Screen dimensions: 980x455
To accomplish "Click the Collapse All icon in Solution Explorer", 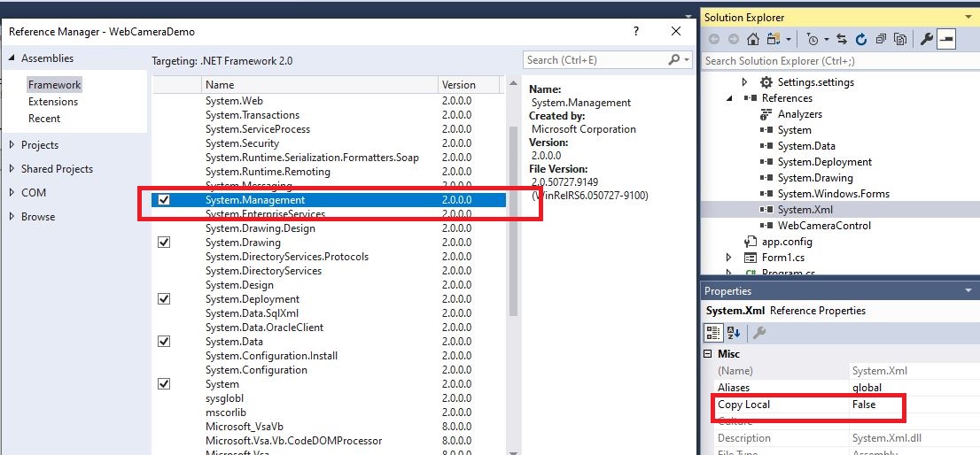I will [x=881, y=39].
